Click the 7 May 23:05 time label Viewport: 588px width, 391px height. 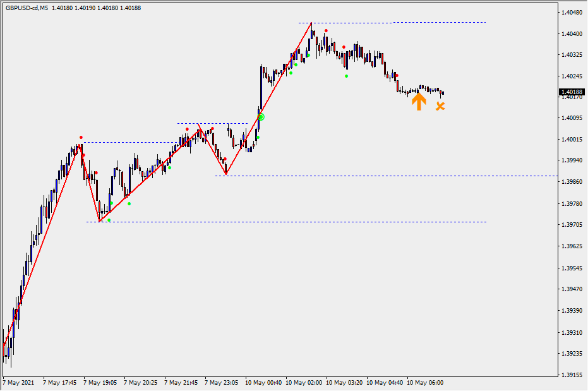coord(221,383)
